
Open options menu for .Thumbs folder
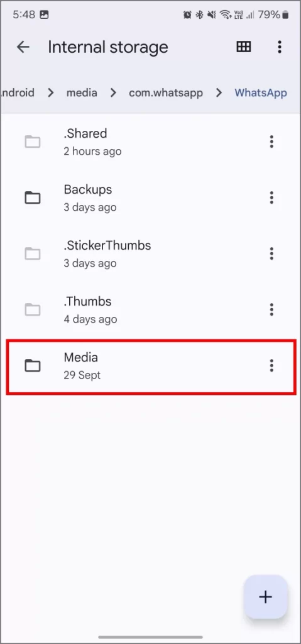[271, 309]
